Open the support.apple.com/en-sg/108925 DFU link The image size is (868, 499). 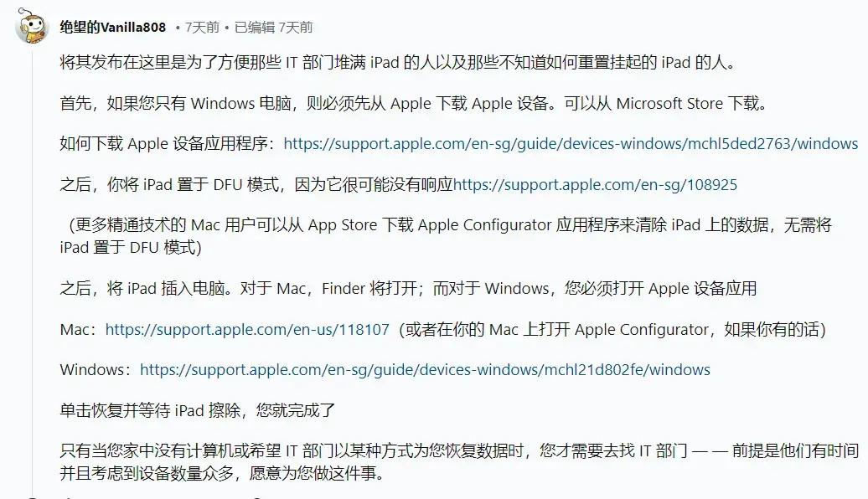pos(595,185)
